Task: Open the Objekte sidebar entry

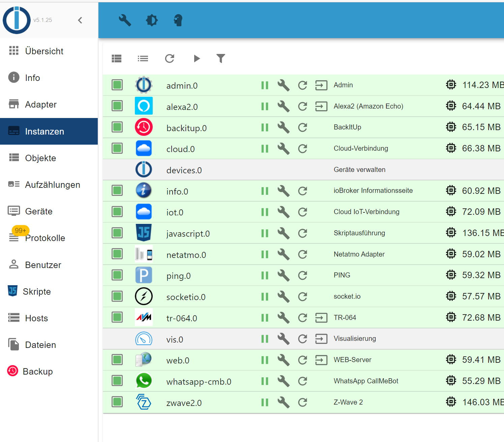Action: (40, 158)
